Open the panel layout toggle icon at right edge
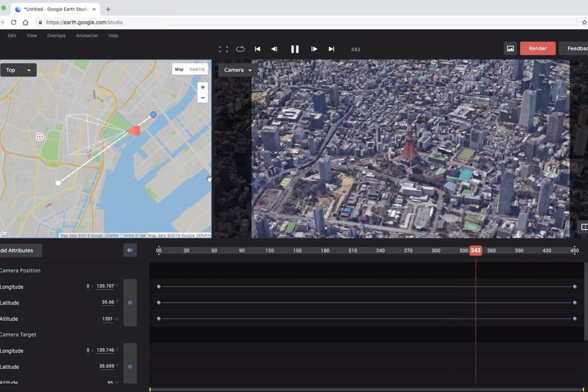Viewport: 588px width, 392px height. [584, 227]
